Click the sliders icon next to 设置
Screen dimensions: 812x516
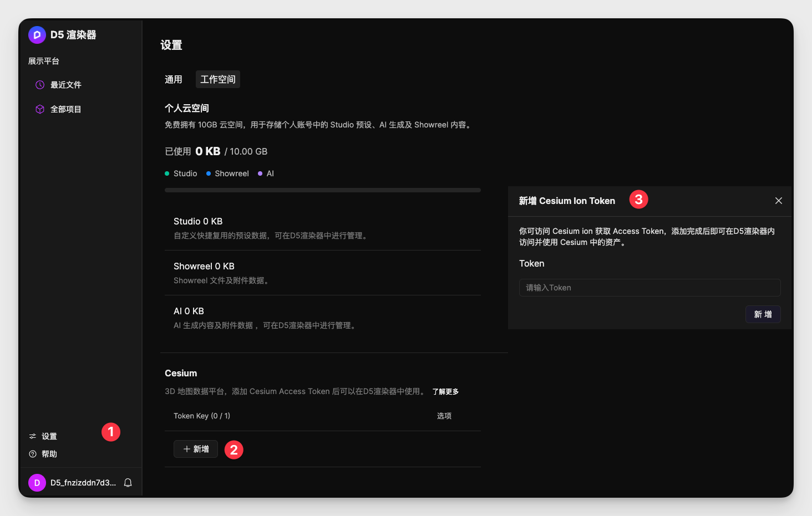33,436
